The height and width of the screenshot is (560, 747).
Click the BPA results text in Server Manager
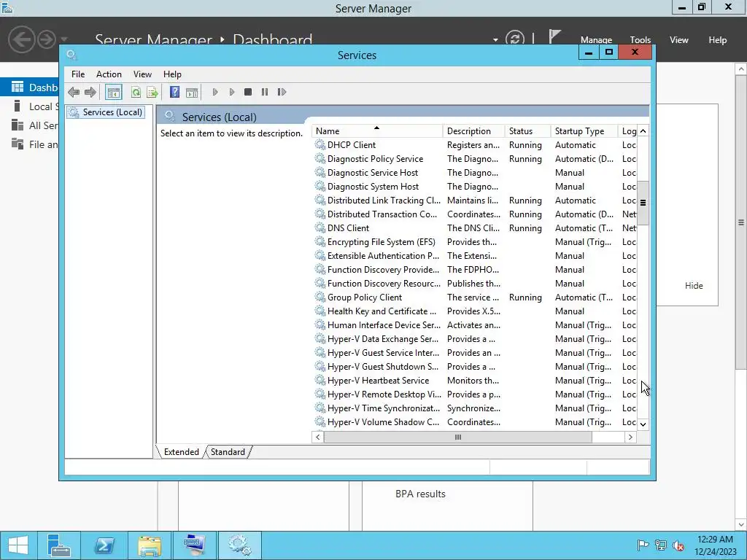420,494
